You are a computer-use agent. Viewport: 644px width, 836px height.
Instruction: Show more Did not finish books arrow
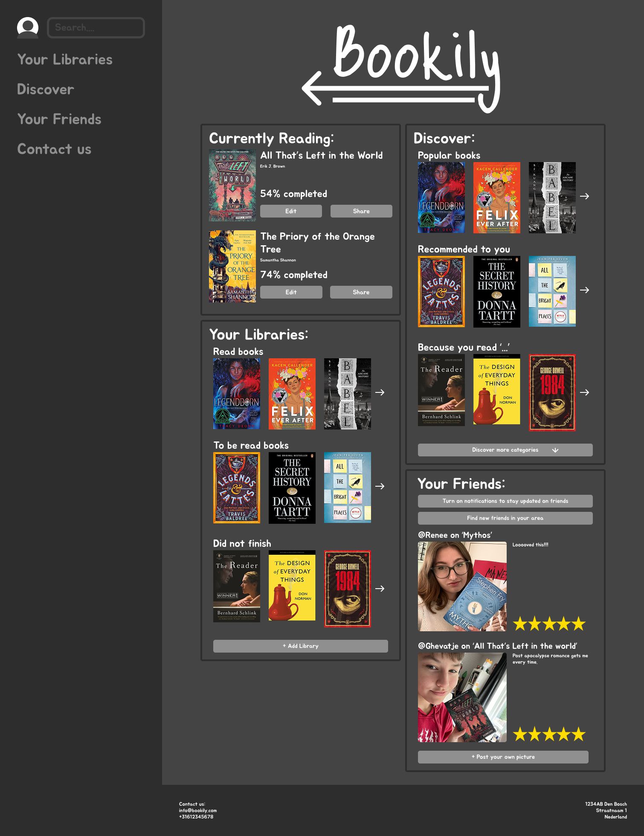pos(380,589)
